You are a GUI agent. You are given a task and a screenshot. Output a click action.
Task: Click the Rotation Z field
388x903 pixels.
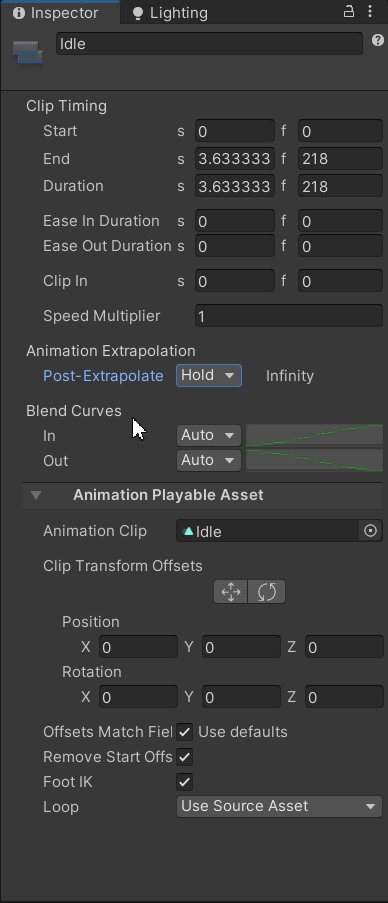[x=344, y=697]
